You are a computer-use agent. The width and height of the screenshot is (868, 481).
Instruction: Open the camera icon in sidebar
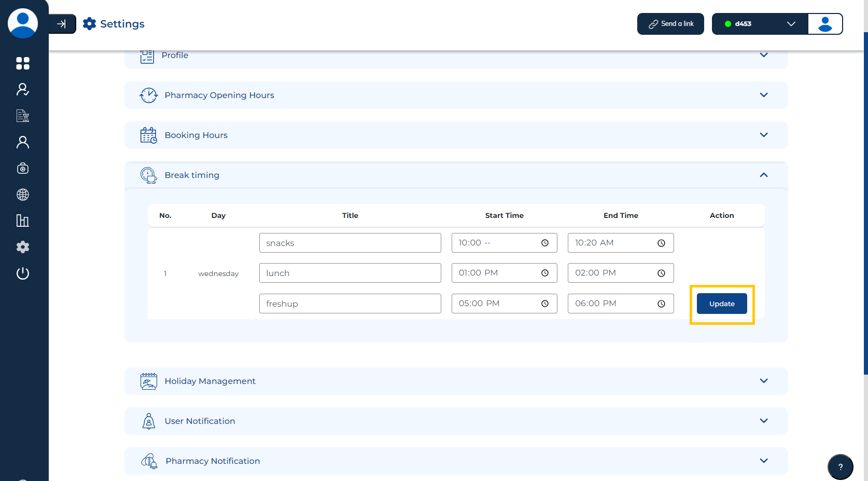[23, 168]
